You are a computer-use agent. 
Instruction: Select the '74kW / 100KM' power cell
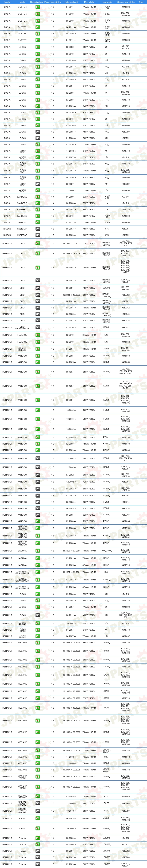tap(89, 308)
